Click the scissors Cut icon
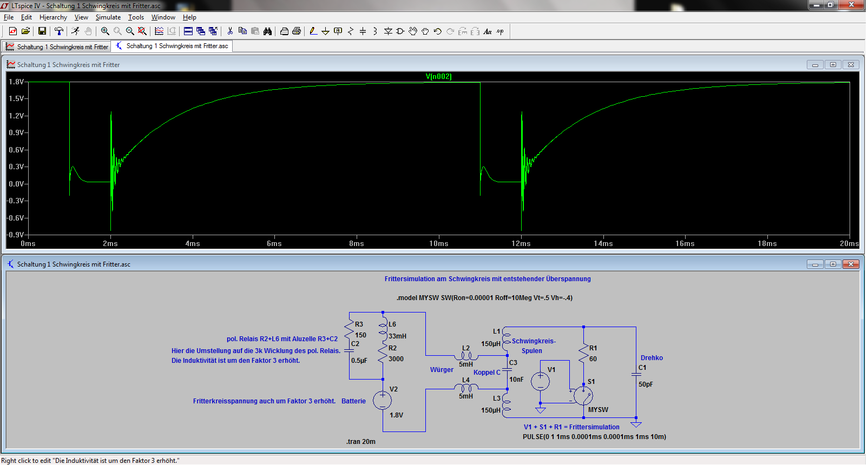 pyautogui.click(x=230, y=31)
